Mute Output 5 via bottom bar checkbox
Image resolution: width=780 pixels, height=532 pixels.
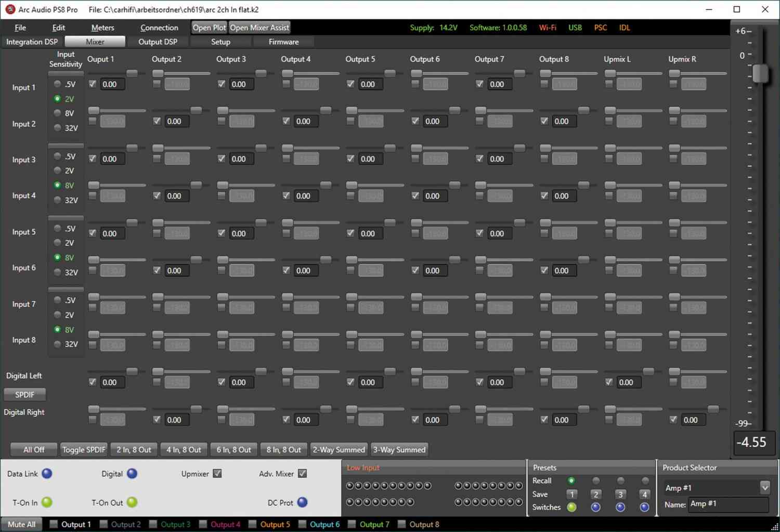252,524
